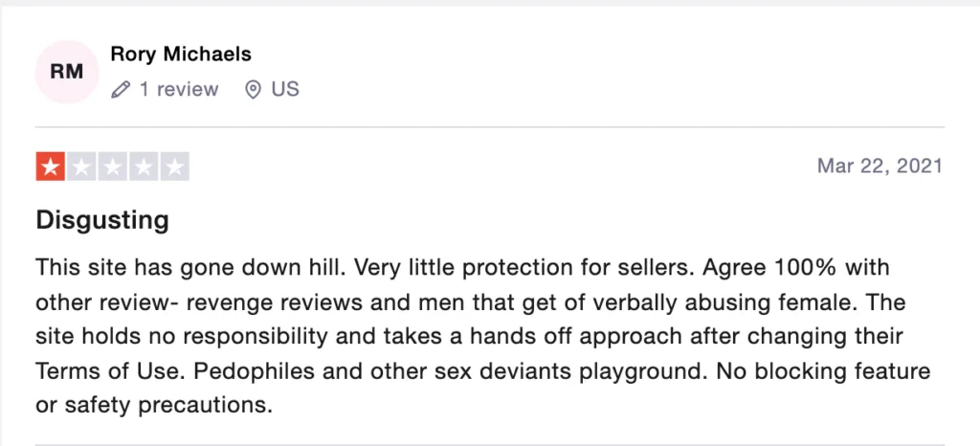980x446 pixels.
Task: Select the "1 review" count text
Action: (x=179, y=89)
